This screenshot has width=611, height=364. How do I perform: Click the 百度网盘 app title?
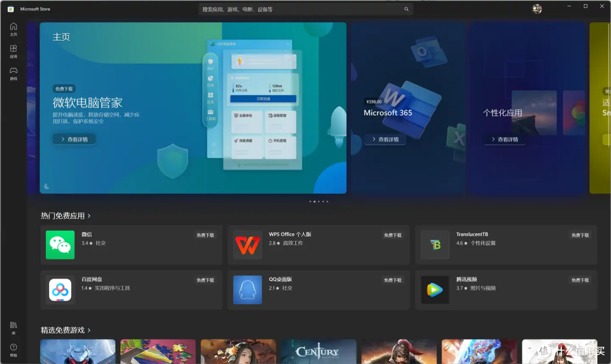(92, 279)
